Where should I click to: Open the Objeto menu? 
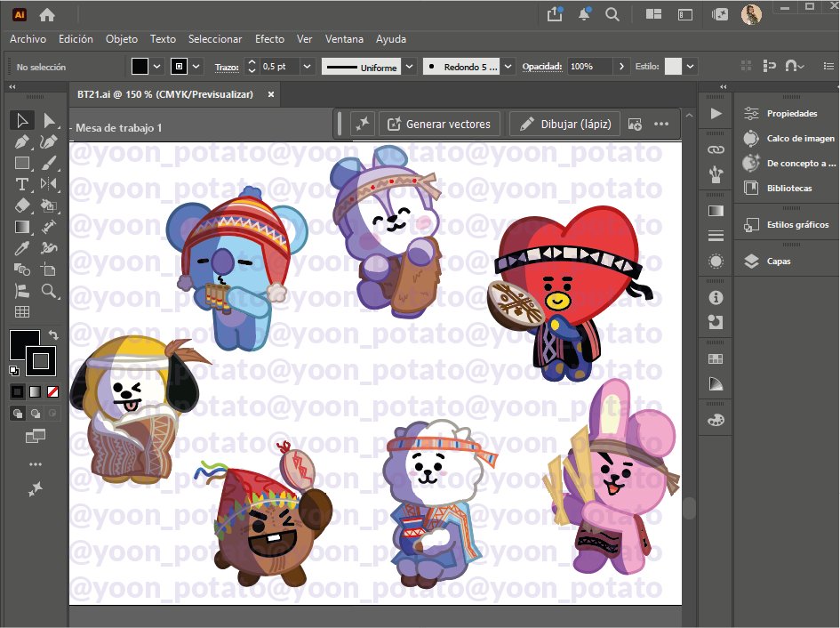tap(122, 39)
